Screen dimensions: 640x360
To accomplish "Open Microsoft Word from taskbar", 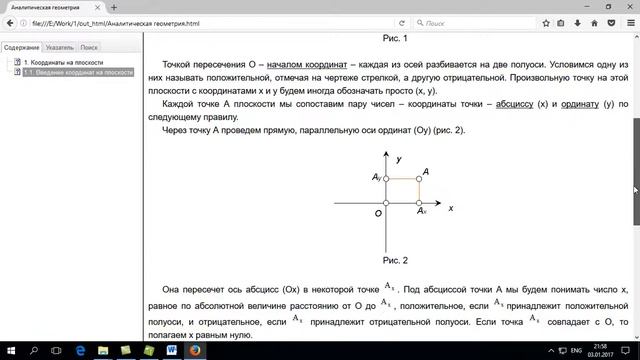I will 171,351.
